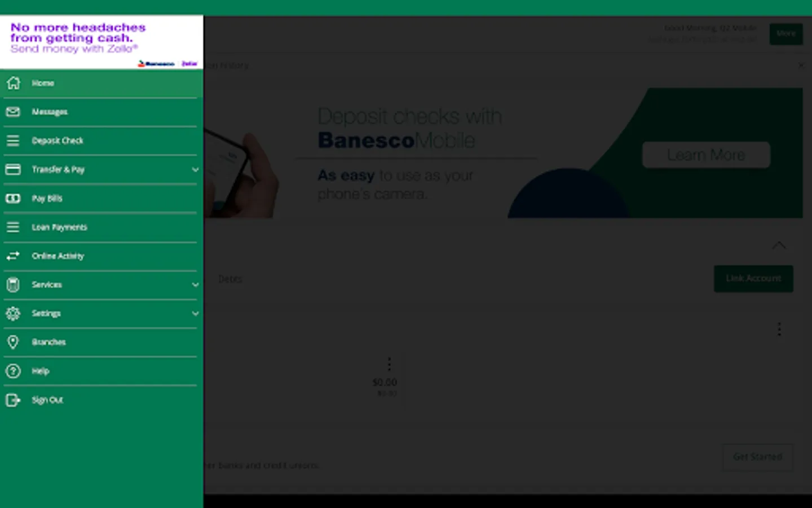The height and width of the screenshot is (508, 812).
Task: Open the Home icon in sidebar
Action: coord(13,83)
